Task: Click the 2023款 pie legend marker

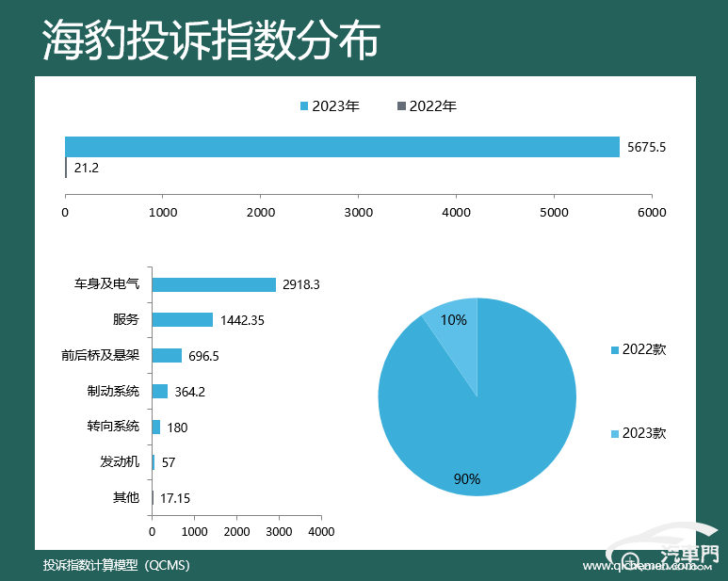Action: 615,434
